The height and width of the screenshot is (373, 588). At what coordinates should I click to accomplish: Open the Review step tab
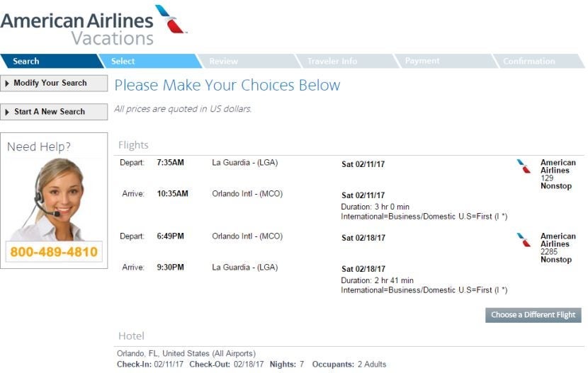[x=249, y=61]
